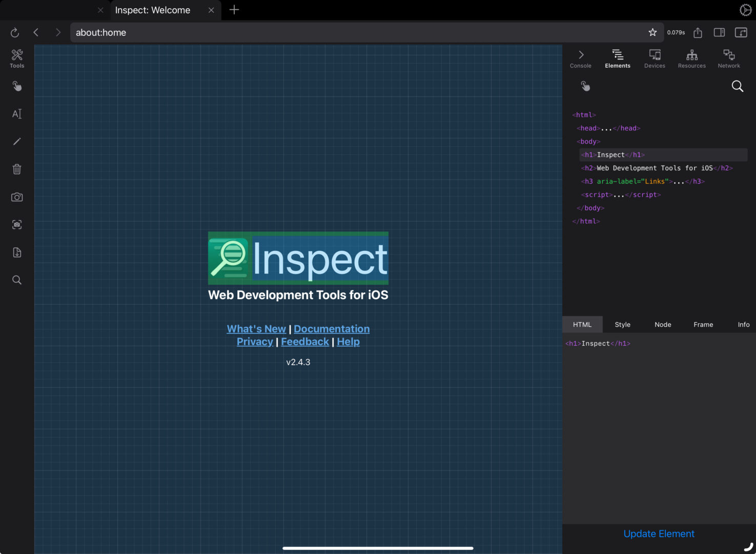The image size is (756, 554).
Task: Switch to the Resources panel
Action: (692, 58)
